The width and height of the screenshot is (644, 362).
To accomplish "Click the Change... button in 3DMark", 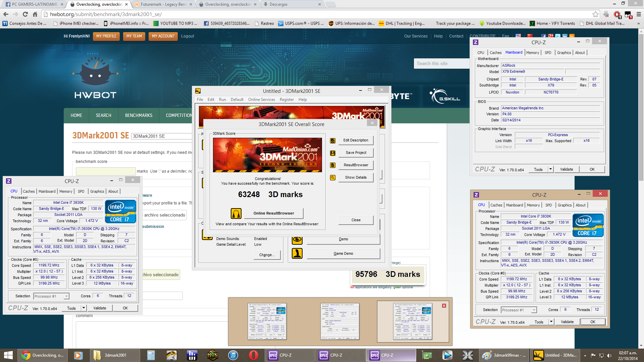I will [267, 255].
